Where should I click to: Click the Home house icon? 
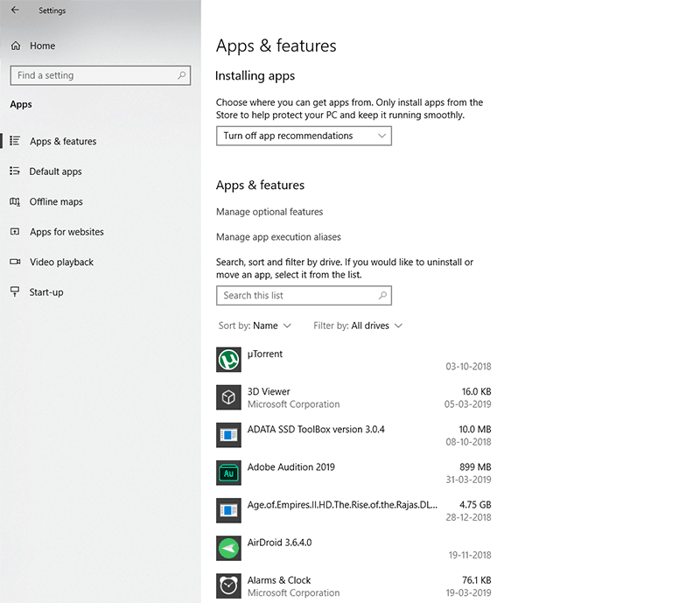[16, 46]
